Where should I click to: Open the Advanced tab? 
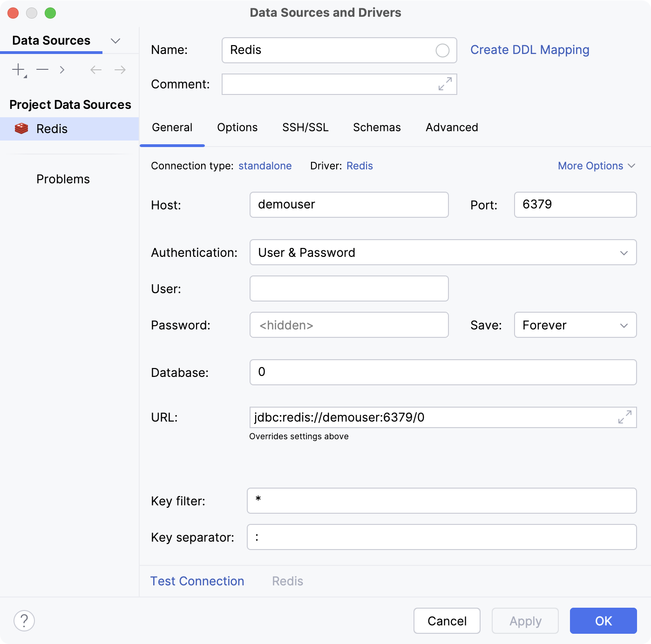451,127
